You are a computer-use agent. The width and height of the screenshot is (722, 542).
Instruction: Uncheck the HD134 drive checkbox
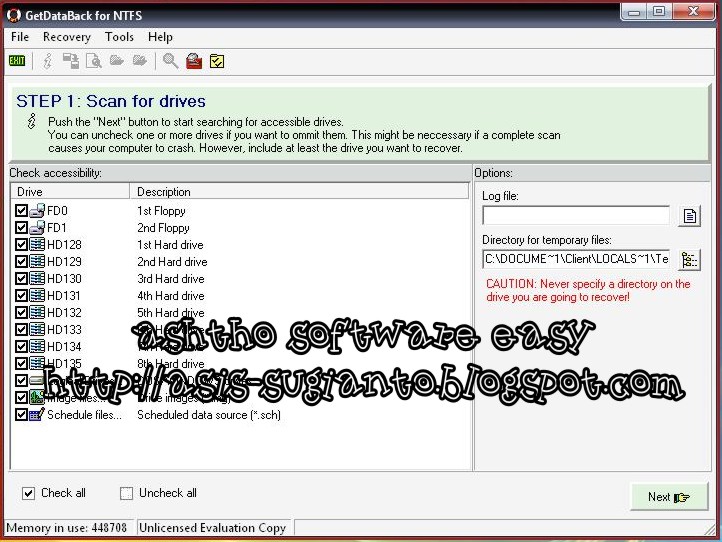(x=21, y=346)
